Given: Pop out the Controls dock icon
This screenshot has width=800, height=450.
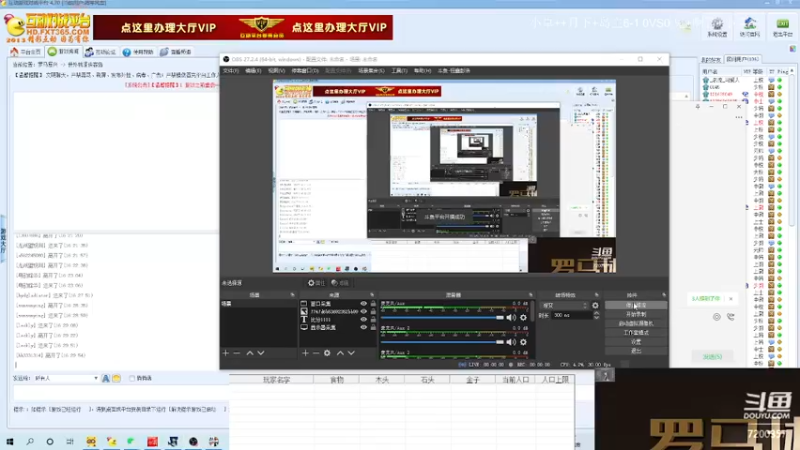Looking at the screenshot, I should coord(664,295).
